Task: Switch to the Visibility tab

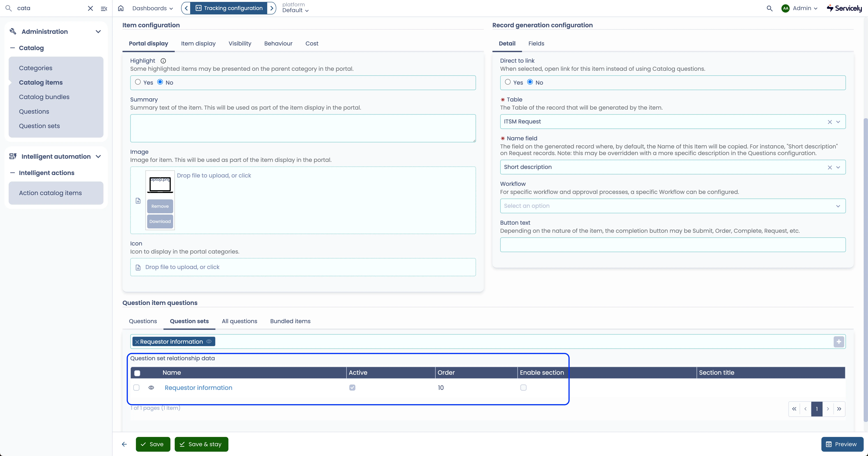Action: [x=240, y=43]
